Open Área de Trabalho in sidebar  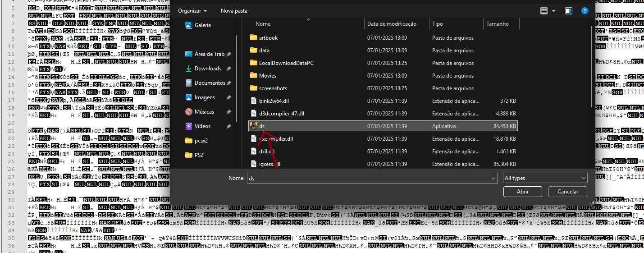click(x=208, y=54)
